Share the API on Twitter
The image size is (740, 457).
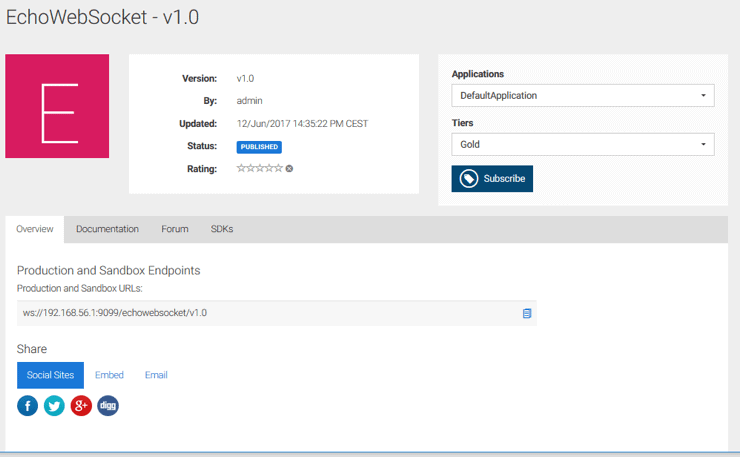54,406
